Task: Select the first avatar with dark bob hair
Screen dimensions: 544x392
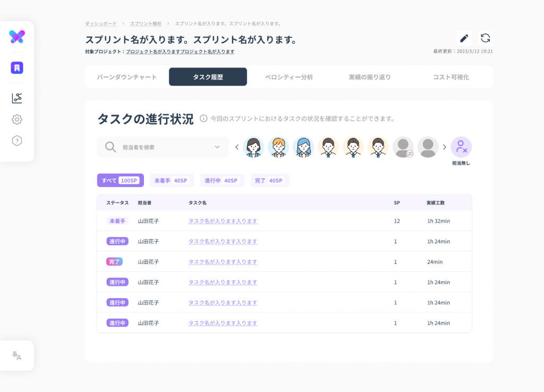Action: coord(253,147)
